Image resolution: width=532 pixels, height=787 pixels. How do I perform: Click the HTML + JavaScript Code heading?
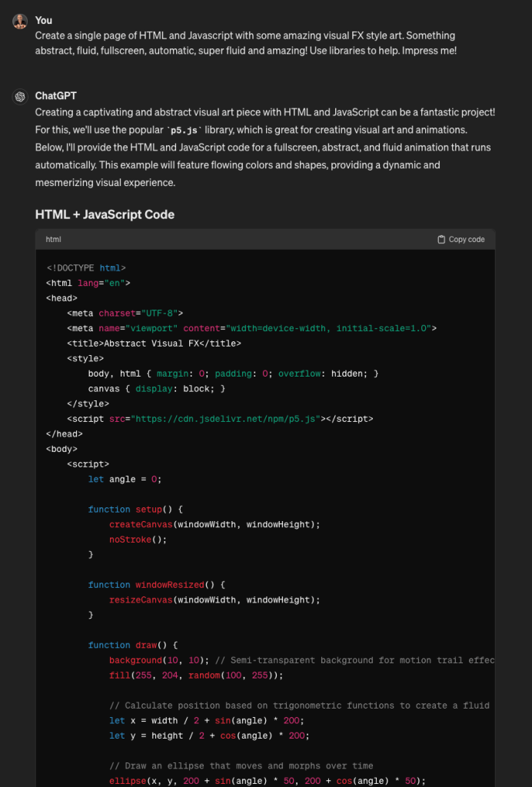105,214
